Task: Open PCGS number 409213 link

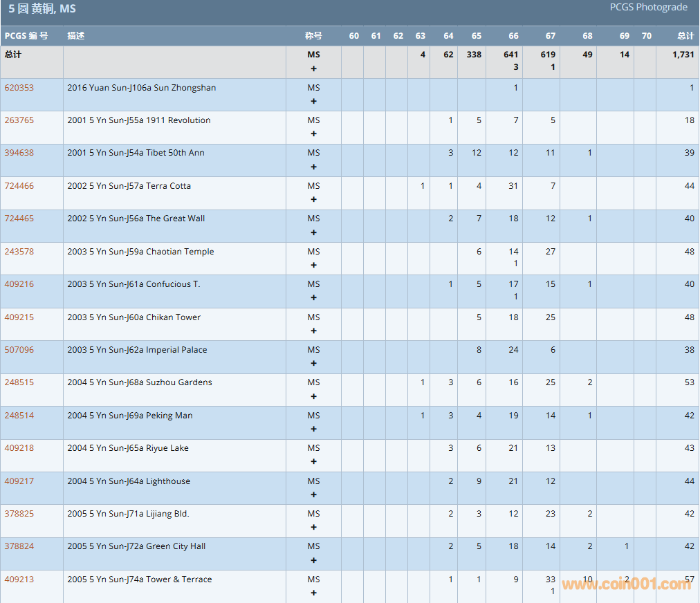Action: point(19,579)
